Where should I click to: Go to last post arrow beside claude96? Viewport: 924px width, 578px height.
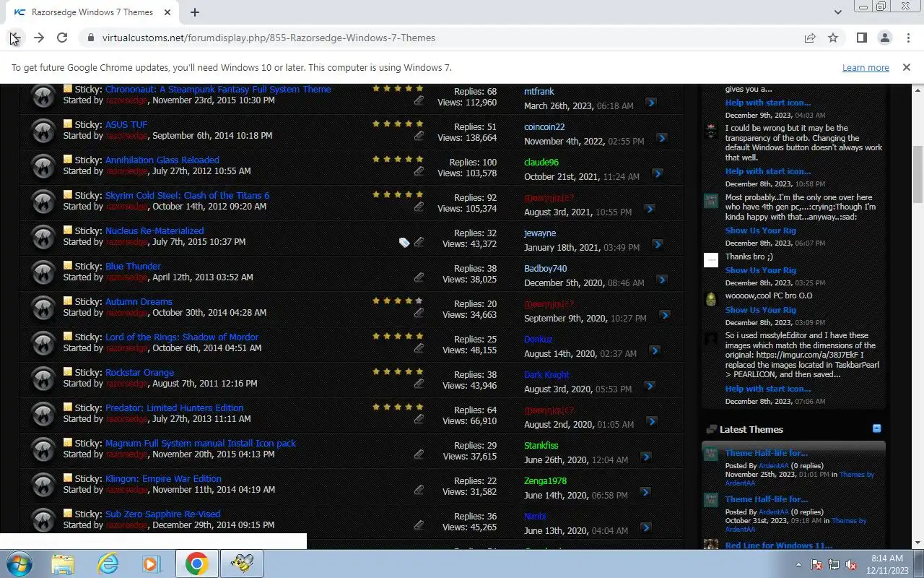point(657,174)
